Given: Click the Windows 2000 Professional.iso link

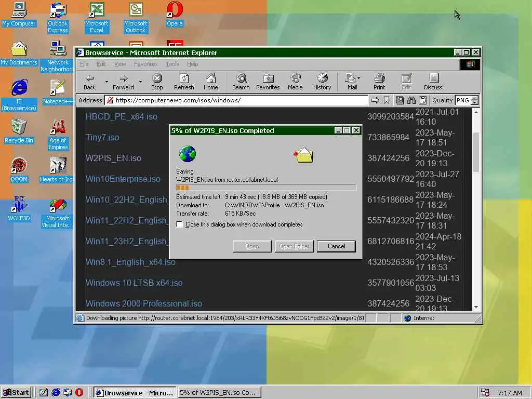Looking at the screenshot, I should 143,303.
